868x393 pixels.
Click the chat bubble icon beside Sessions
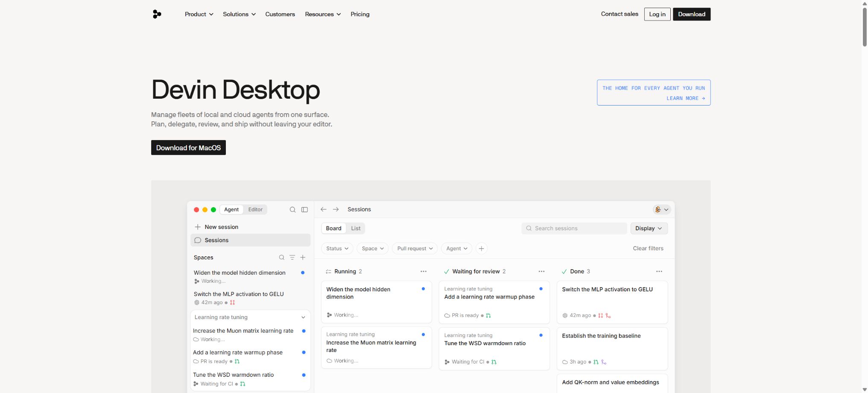(198, 240)
